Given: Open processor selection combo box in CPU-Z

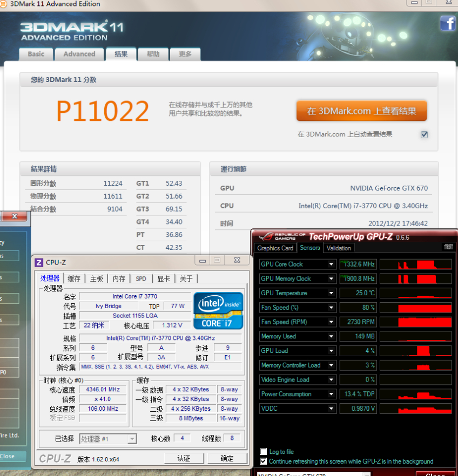Looking at the screenshot, I should pos(108,439).
